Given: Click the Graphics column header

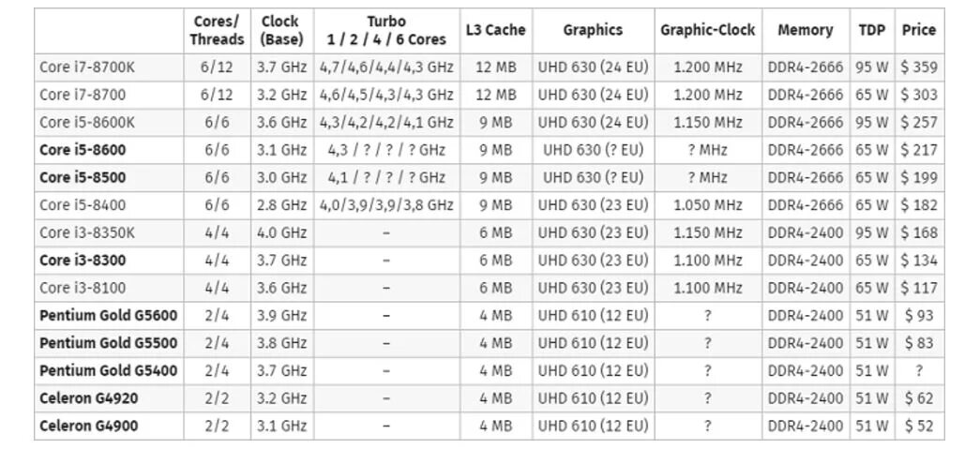Looking at the screenshot, I should coord(593,30).
